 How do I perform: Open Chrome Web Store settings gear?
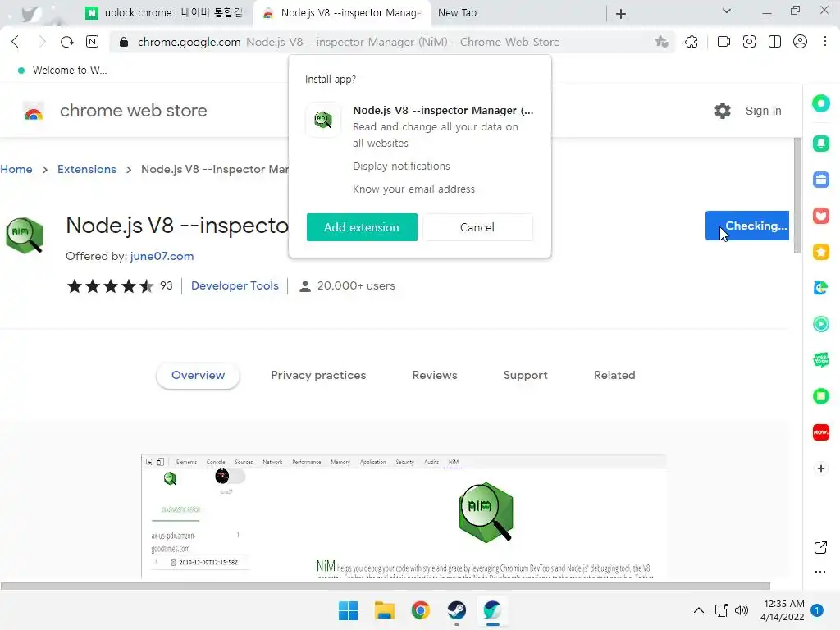723,111
